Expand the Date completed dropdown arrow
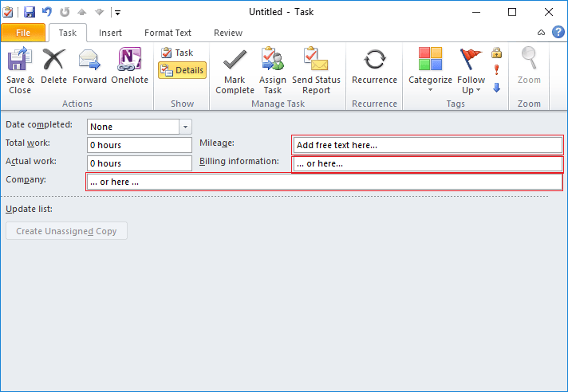 click(185, 127)
